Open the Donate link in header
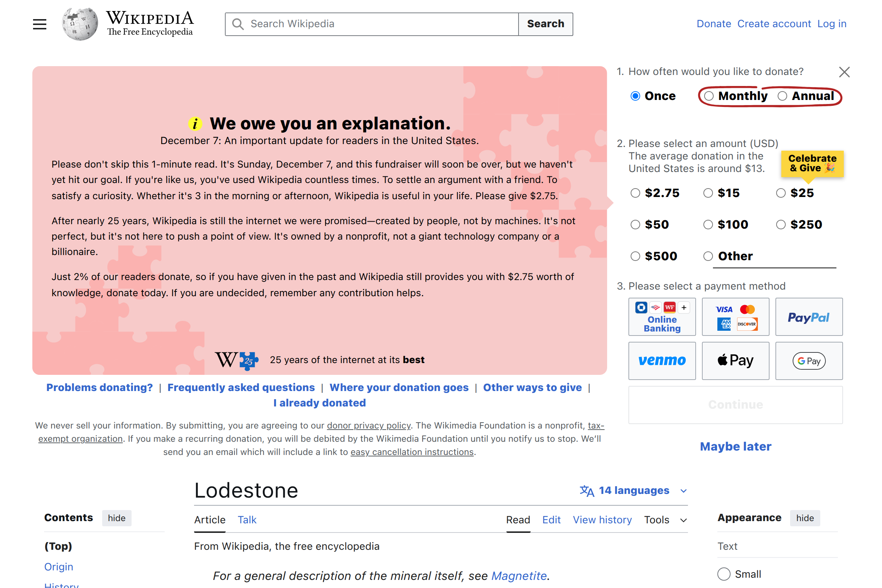Screen dimensions: 882x588 point(714,24)
